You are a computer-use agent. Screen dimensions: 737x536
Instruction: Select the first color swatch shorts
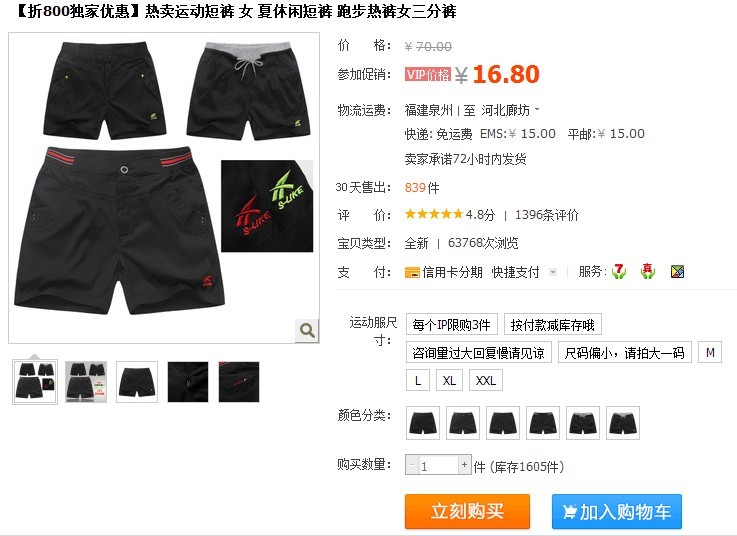click(x=423, y=423)
